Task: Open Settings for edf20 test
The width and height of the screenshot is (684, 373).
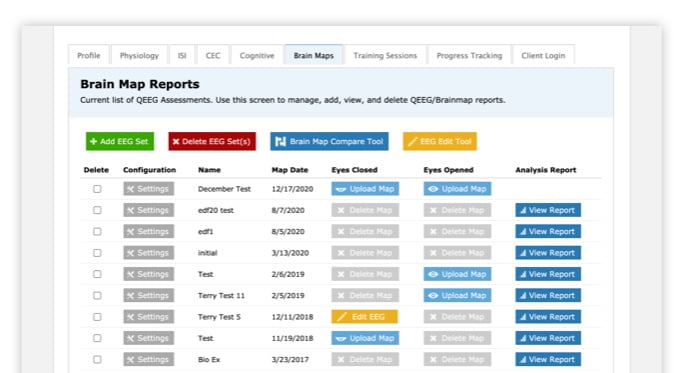Action: (148, 210)
